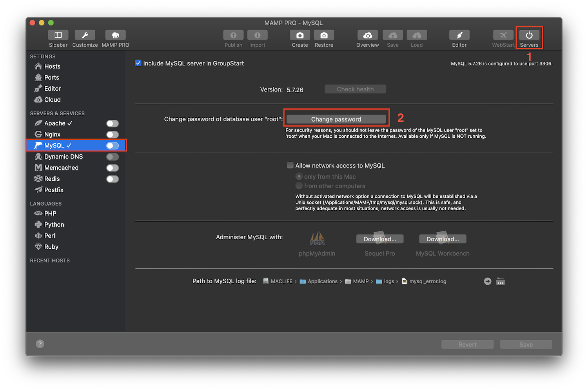Open the Python language settings
The image size is (588, 390).
53,224
